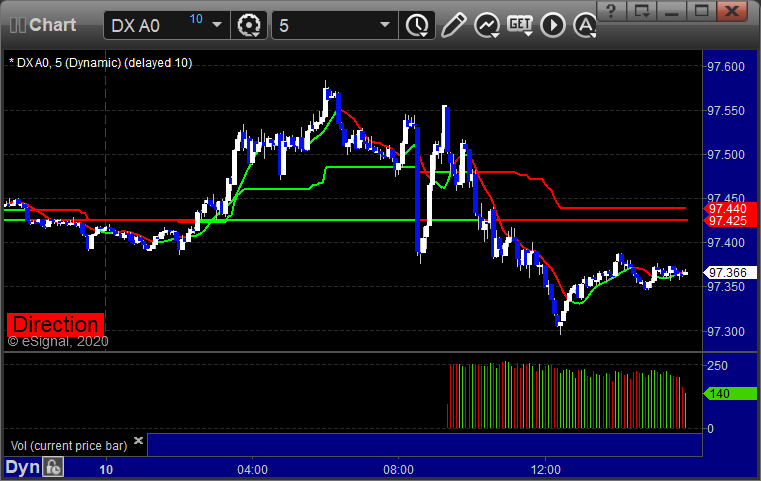Click the Dyn time scale label
761x481 pixels.
tap(22, 467)
